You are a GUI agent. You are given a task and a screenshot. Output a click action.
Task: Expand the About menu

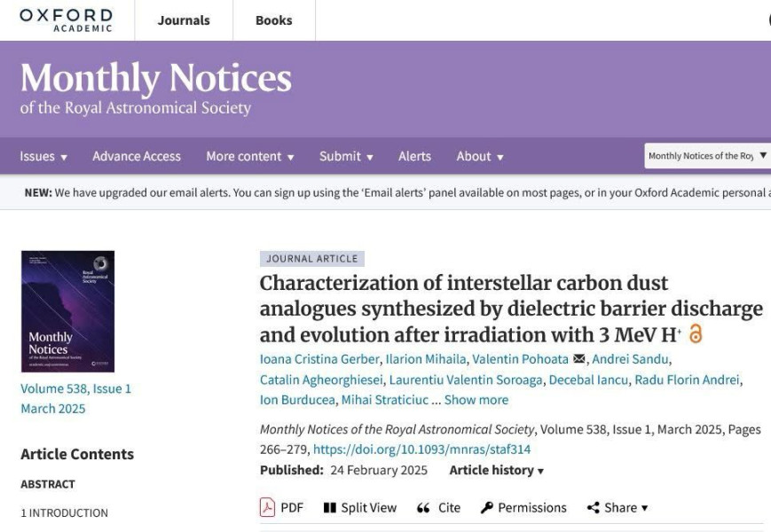click(480, 157)
